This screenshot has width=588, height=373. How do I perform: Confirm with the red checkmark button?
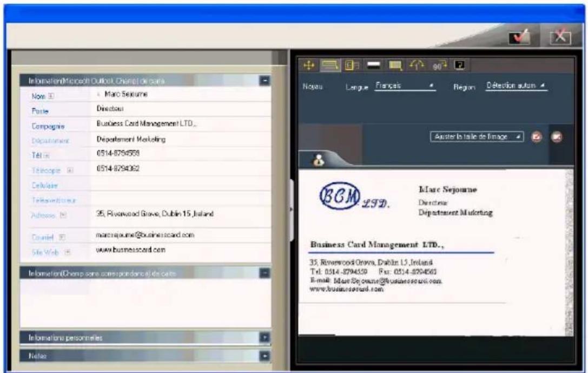519,37
